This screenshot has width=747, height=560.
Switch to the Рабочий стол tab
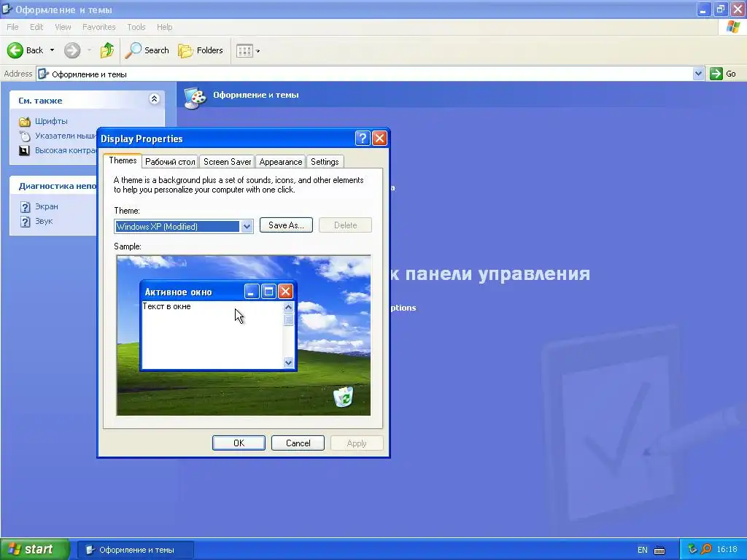point(170,161)
